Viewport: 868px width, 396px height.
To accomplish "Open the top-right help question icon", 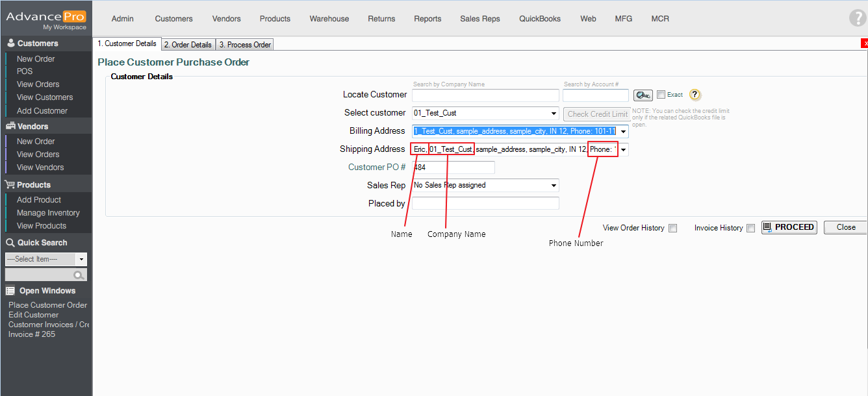I will (x=857, y=18).
